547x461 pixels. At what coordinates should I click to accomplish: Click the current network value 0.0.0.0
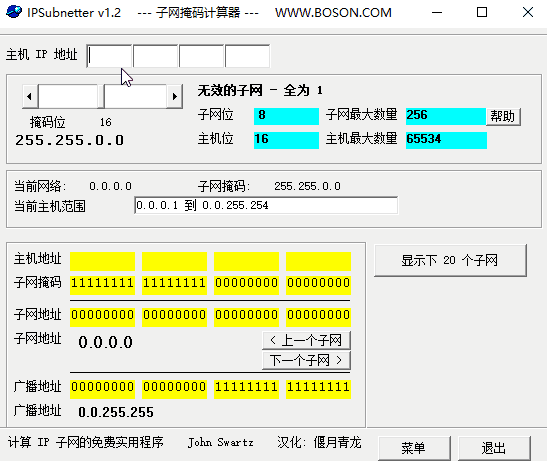click(x=110, y=186)
